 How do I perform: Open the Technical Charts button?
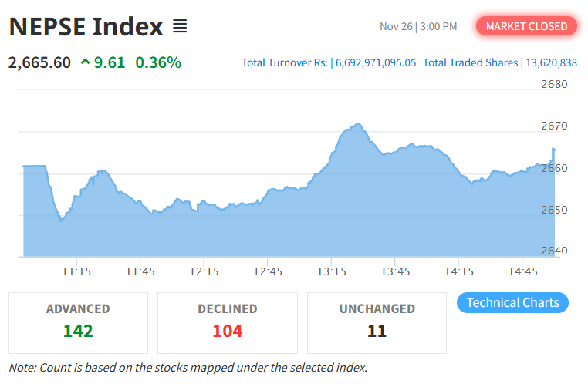[x=512, y=302]
